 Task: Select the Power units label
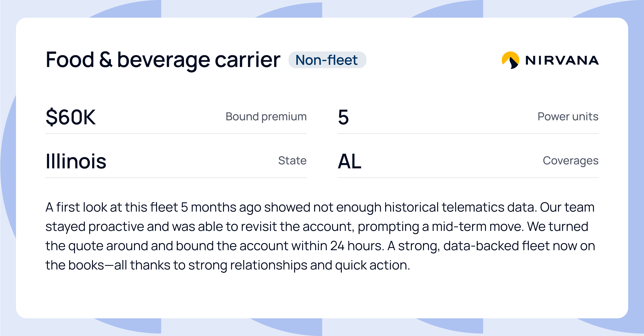[x=568, y=117]
